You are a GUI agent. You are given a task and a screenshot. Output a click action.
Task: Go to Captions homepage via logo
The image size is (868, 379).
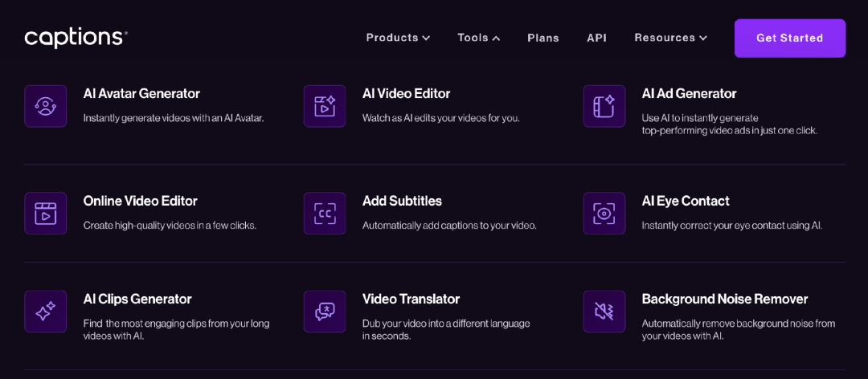[x=76, y=38]
